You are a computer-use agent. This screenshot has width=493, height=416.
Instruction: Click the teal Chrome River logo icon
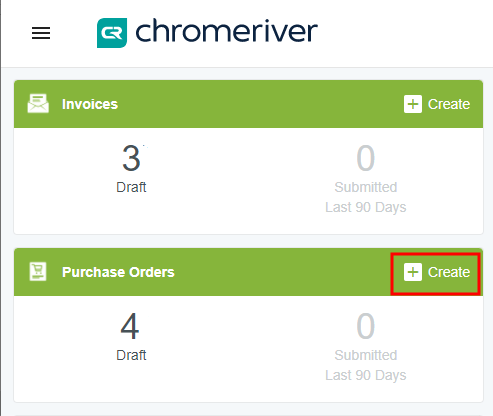112,33
